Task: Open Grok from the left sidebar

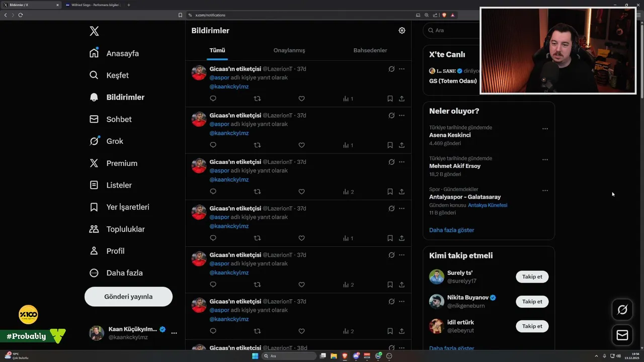Action: click(106, 141)
